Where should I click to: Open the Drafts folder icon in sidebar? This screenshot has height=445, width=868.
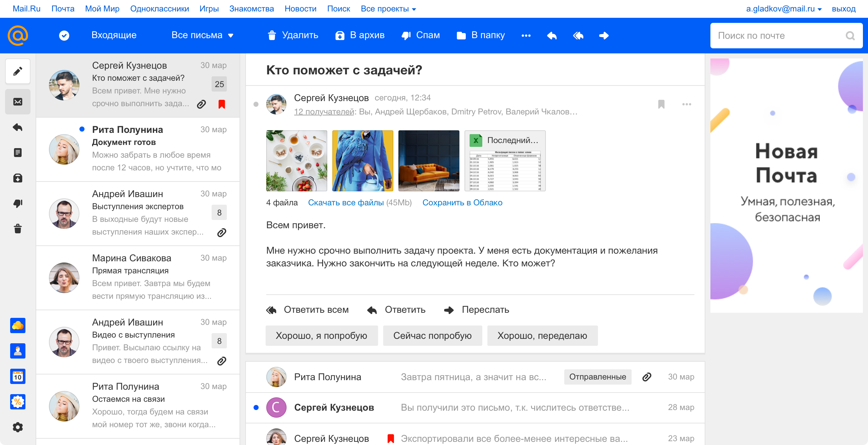click(x=18, y=153)
